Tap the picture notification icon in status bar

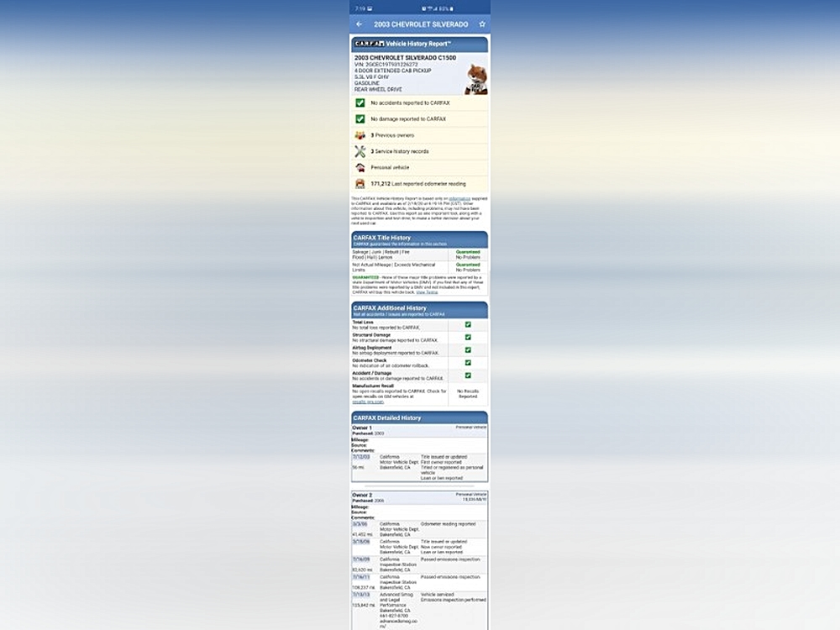pos(370,8)
